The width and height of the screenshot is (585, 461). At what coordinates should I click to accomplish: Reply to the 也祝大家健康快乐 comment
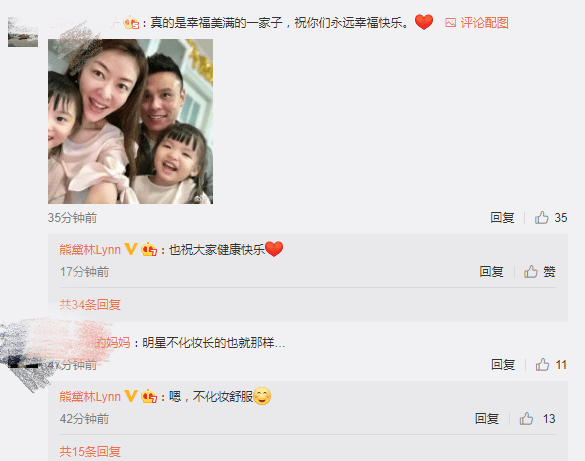(491, 272)
